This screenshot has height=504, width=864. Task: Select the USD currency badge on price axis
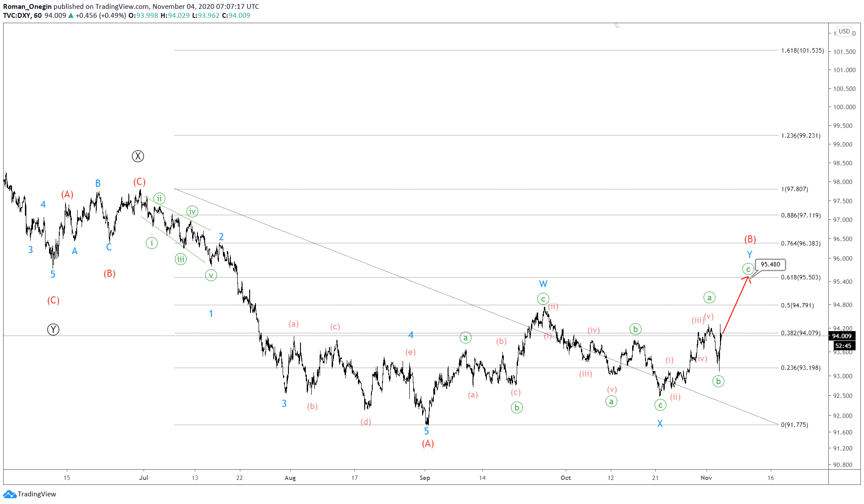click(x=845, y=32)
